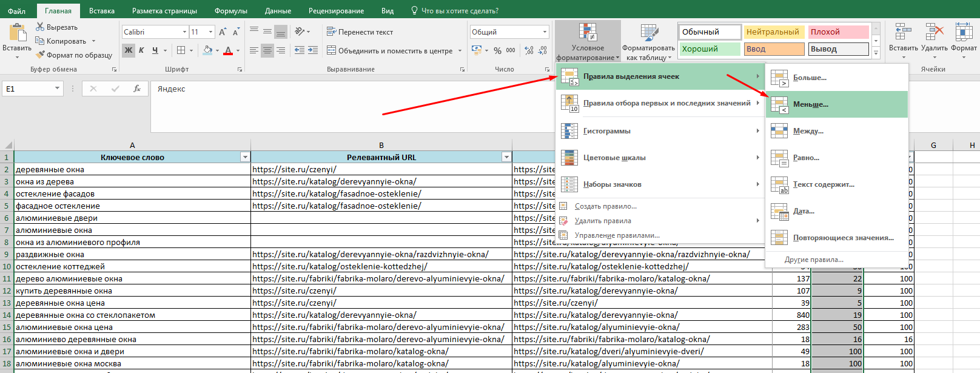980x373 pixels.
Task: Select Равно... rule
Action: click(837, 158)
